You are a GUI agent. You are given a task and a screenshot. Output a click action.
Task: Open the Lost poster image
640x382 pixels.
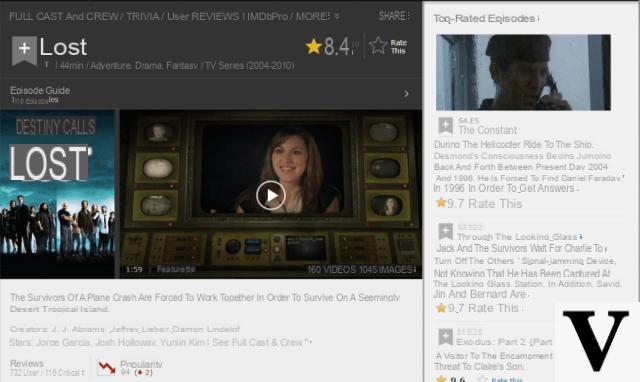[x=58, y=194]
